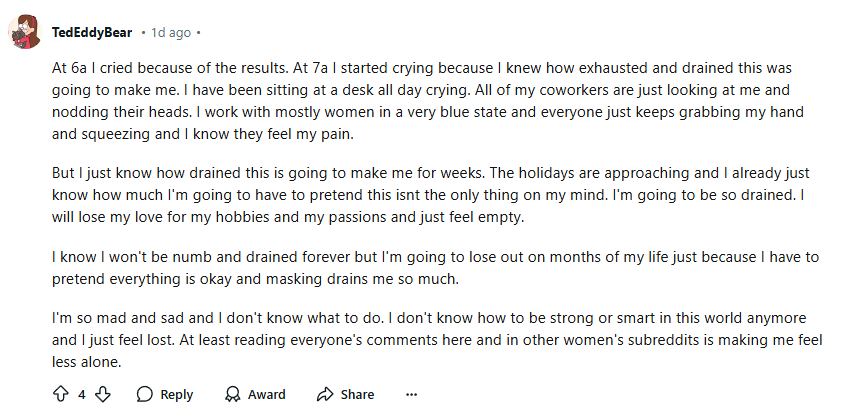Downvote TedEddyBear's comment
Image resolution: width=843 pixels, height=420 pixels.
tap(102, 394)
